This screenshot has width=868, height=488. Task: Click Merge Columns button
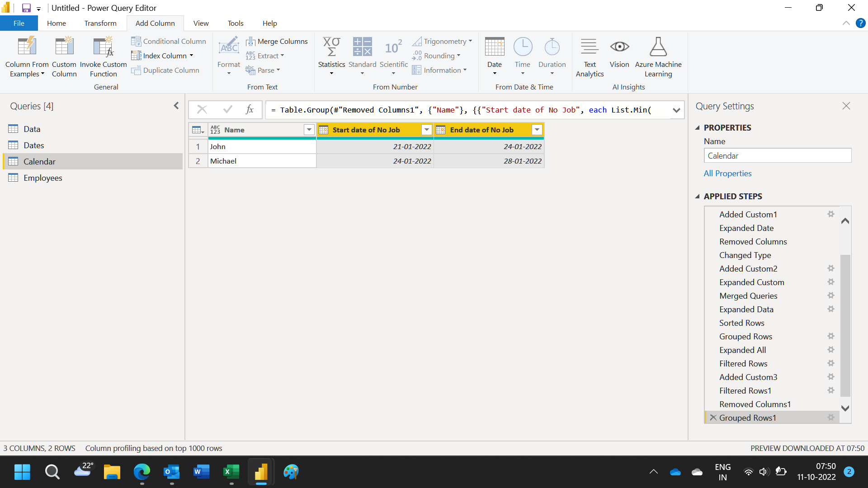(277, 41)
